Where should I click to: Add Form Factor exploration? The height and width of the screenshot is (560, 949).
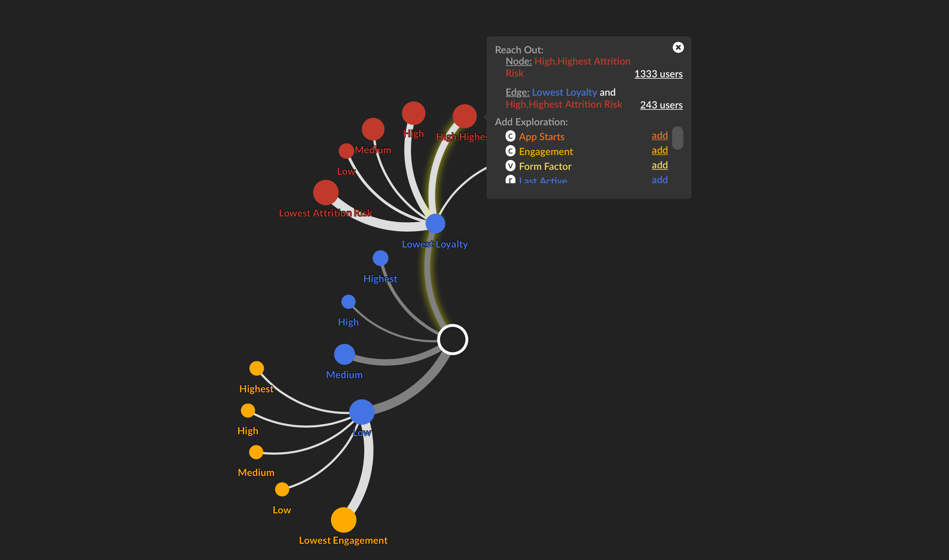coord(660,165)
